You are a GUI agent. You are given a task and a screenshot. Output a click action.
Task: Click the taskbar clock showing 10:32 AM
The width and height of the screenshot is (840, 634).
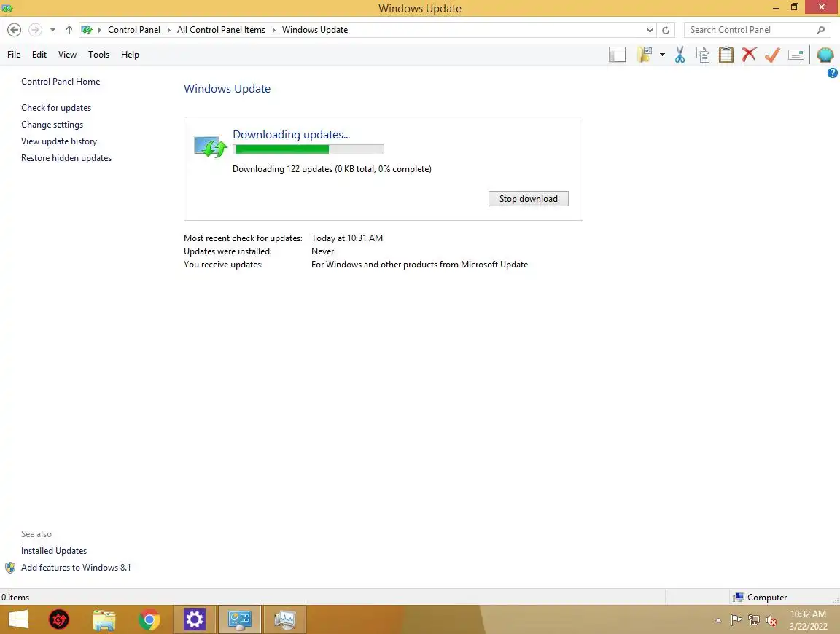pyautogui.click(x=808, y=620)
